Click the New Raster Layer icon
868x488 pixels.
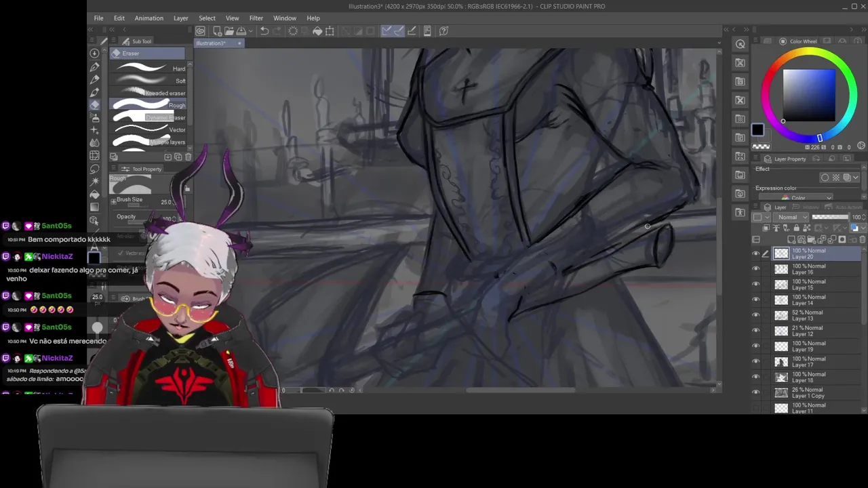[793, 240]
